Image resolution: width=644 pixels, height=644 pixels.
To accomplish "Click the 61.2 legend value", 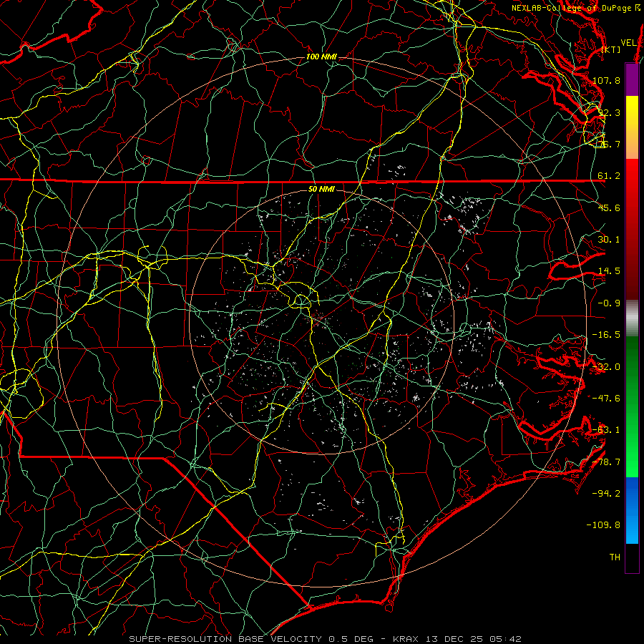I will pyautogui.click(x=609, y=176).
